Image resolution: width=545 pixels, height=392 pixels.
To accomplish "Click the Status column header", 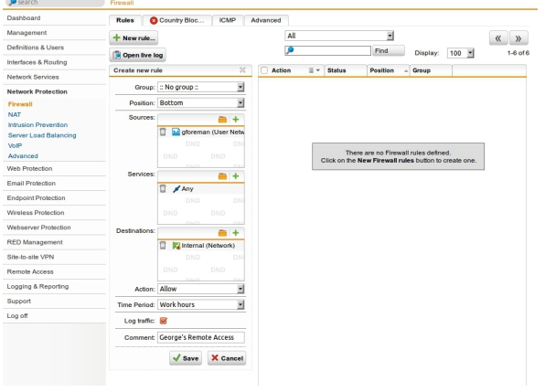I will click(345, 70).
